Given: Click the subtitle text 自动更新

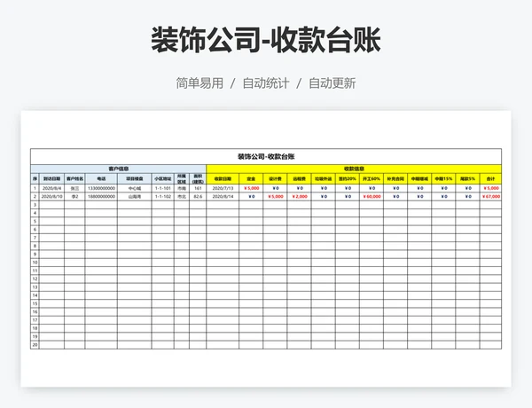Looking at the screenshot, I should (x=332, y=83).
